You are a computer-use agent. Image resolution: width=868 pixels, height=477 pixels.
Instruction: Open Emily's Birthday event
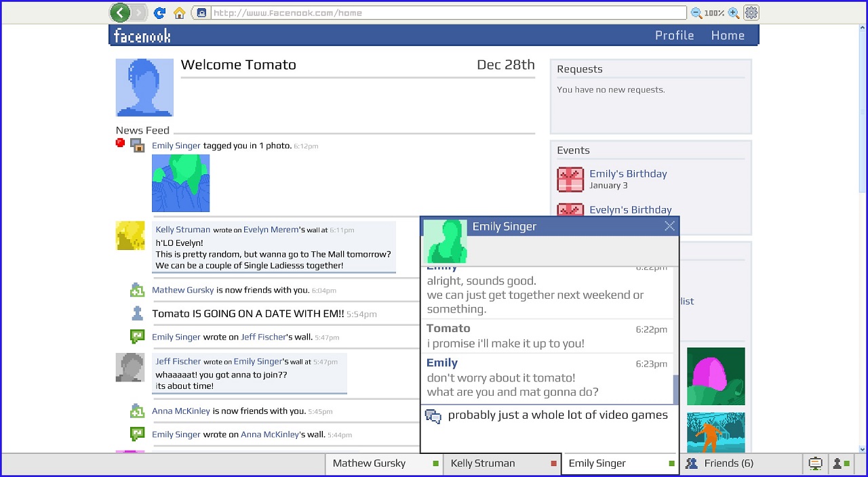point(628,173)
